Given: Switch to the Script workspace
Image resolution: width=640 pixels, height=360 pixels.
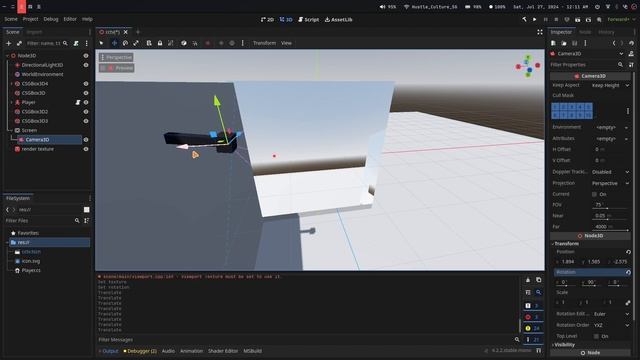Looking at the screenshot, I should pos(308,19).
